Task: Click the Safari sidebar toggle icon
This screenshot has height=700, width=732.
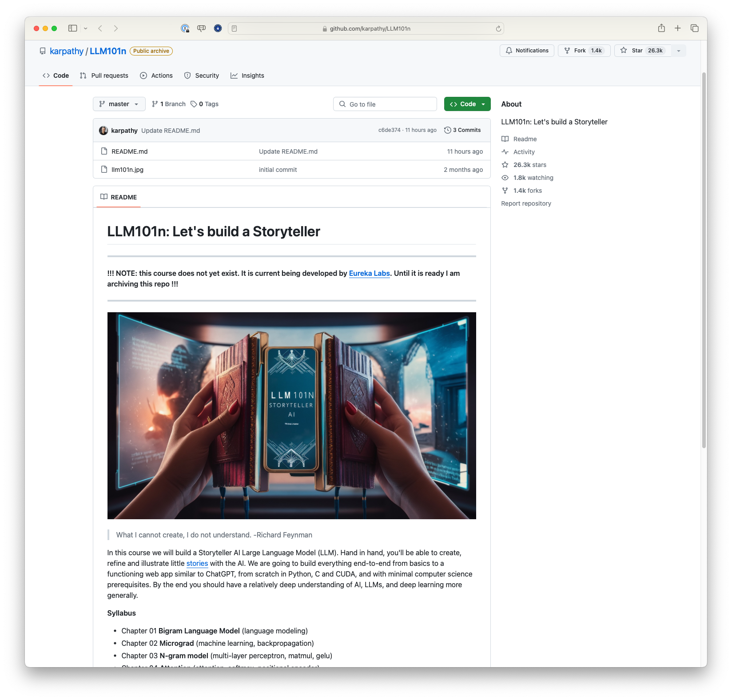Action: pyautogui.click(x=73, y=28)
